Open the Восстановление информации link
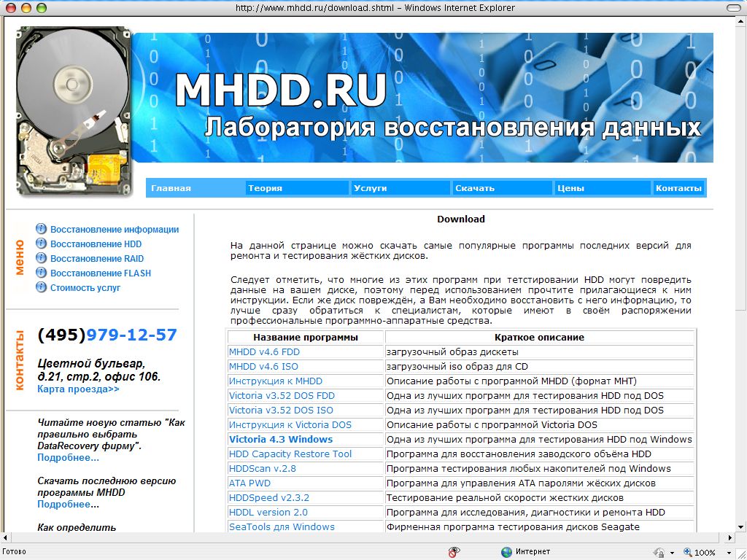 tap(115, 230)
